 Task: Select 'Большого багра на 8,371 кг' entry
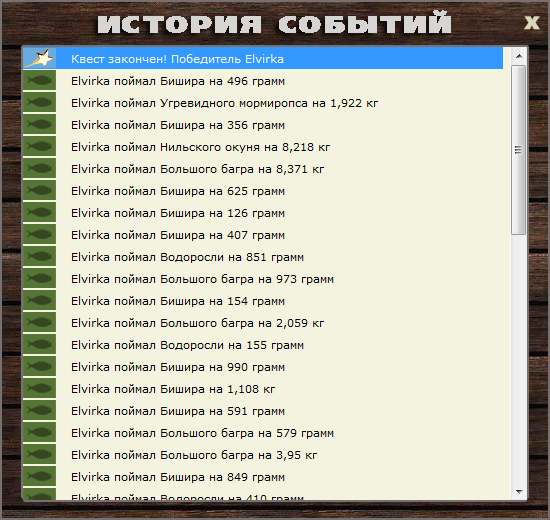tap(263, 168)
